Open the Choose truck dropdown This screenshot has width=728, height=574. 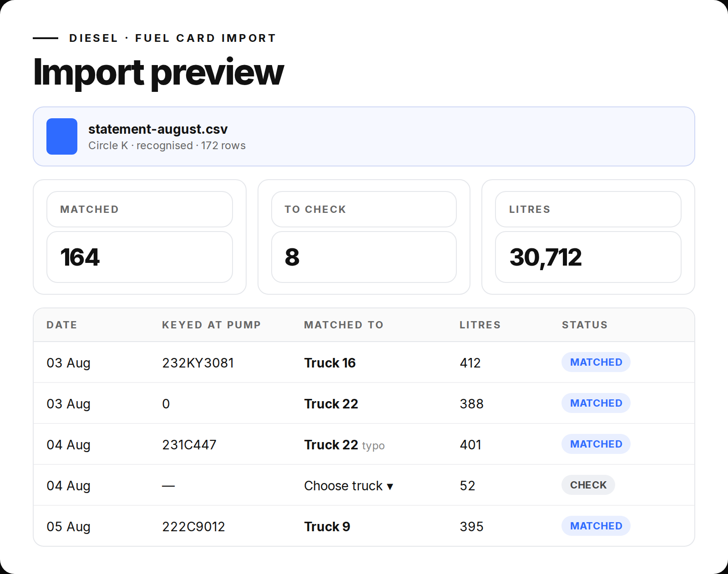(349, 486)
